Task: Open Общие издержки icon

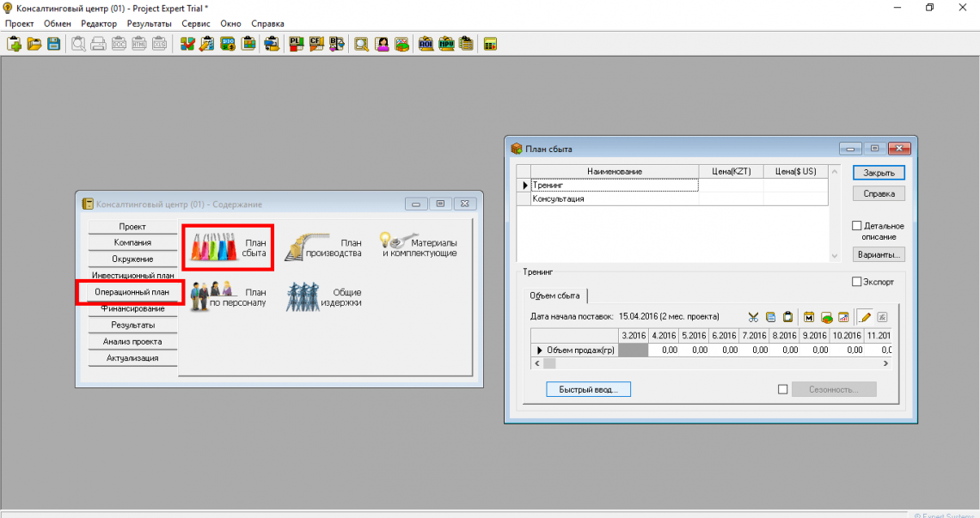Action: coord(324,297)
